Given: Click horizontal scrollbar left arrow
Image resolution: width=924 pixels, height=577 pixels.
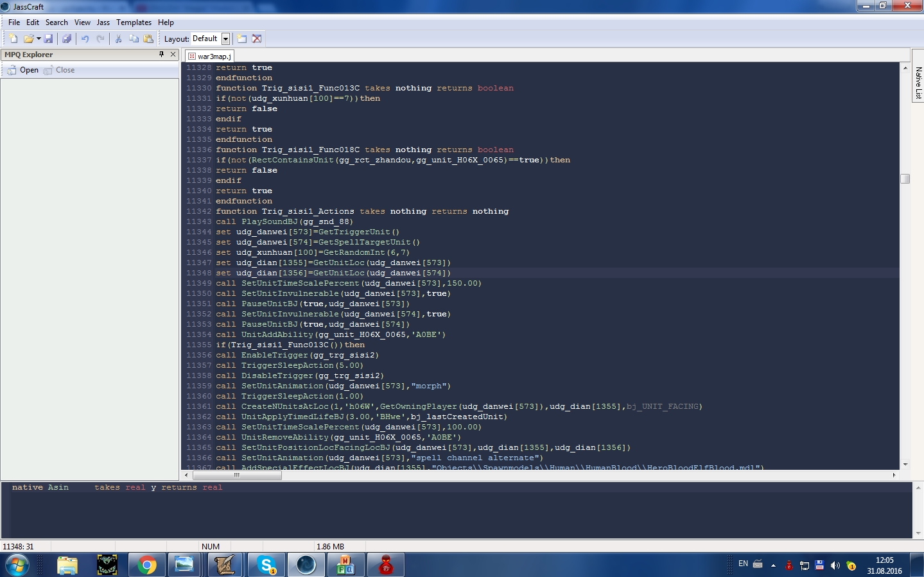Looking at the screenshot, I should click(186, 475).
